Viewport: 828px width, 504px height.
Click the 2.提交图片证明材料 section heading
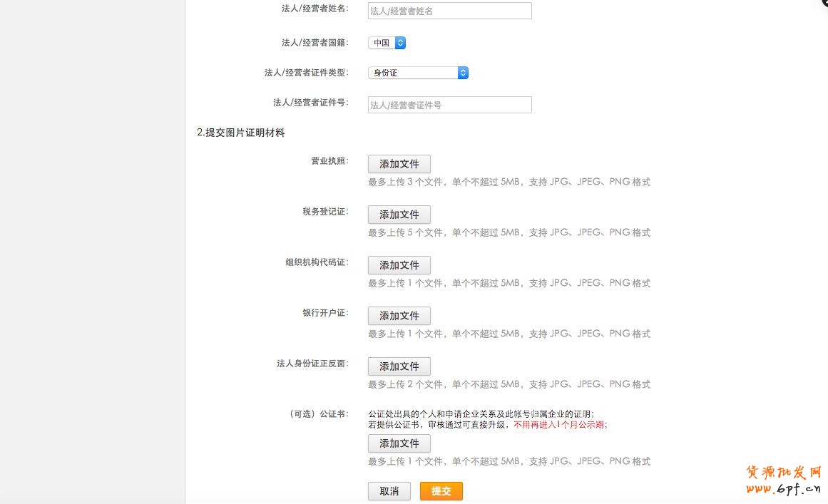(x=241, y=133)
